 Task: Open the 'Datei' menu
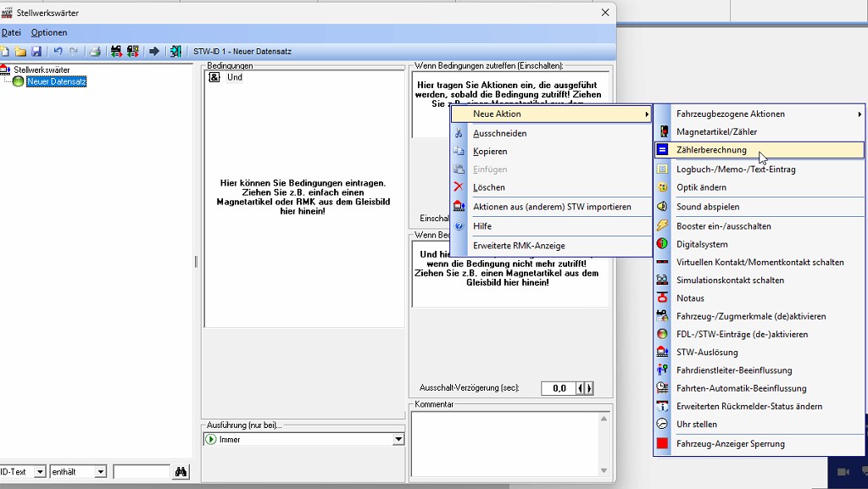(x=11, y=32)
